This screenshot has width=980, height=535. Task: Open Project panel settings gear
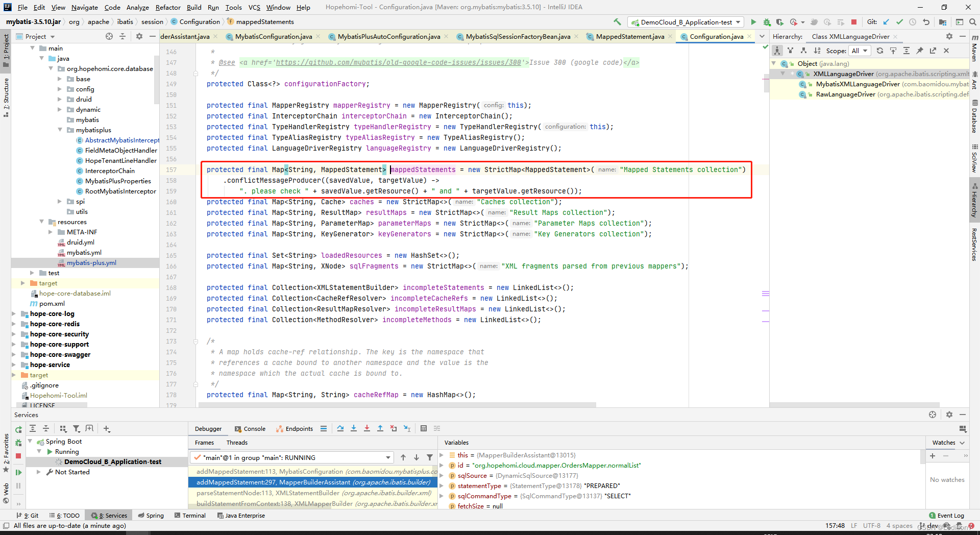coord(139,36)
